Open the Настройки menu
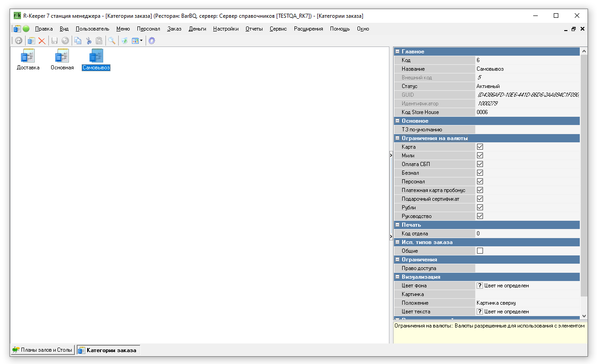This screenshot has width=598, height=364. (226, 29)
